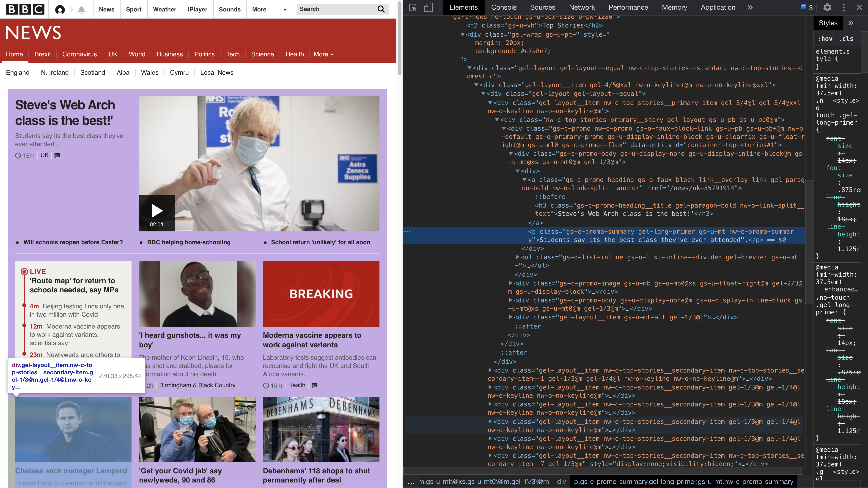Expand the News nav More menu
The width and height of the screenshot is (868, 488).
[x=323, y=54]
